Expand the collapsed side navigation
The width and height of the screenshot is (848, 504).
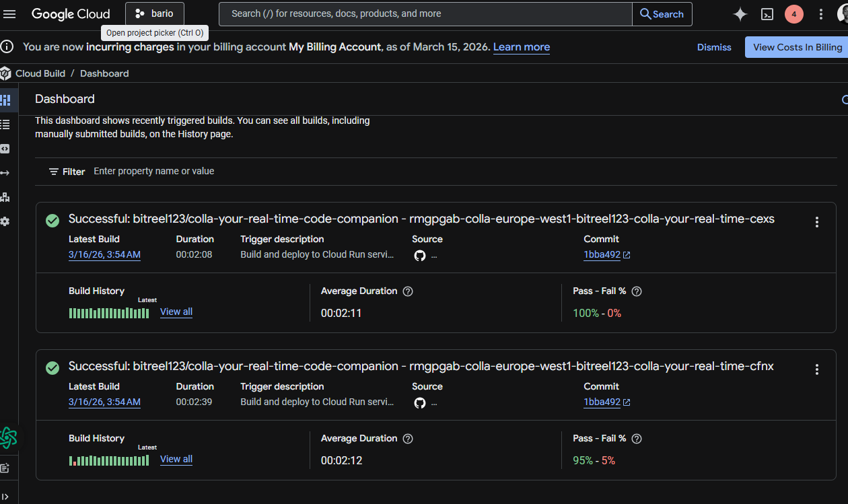point(5,497)
